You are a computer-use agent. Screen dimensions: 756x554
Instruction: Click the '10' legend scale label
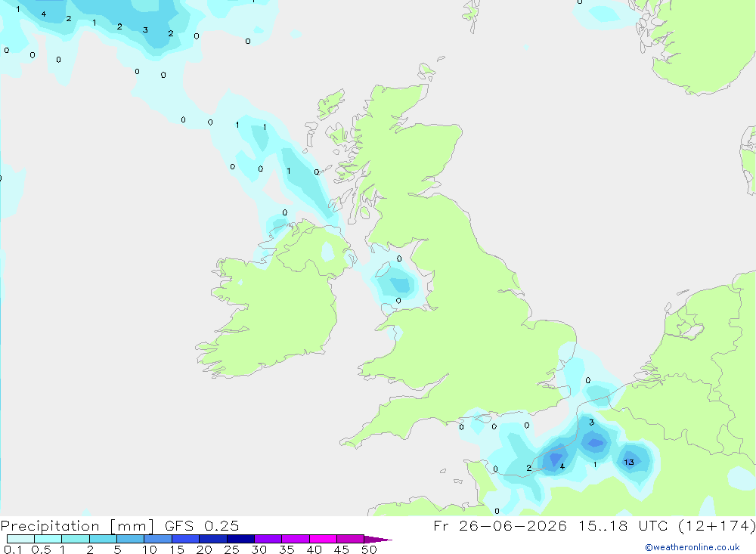tap(150, 549)
